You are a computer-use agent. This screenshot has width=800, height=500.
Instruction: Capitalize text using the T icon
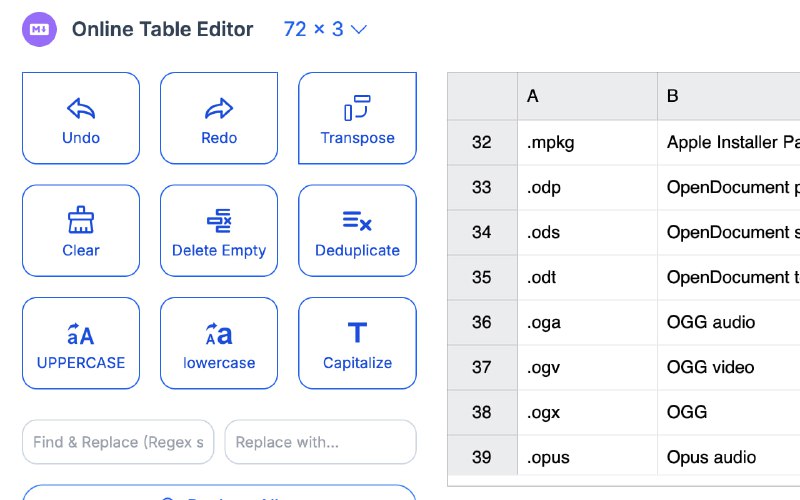(357, 333)
